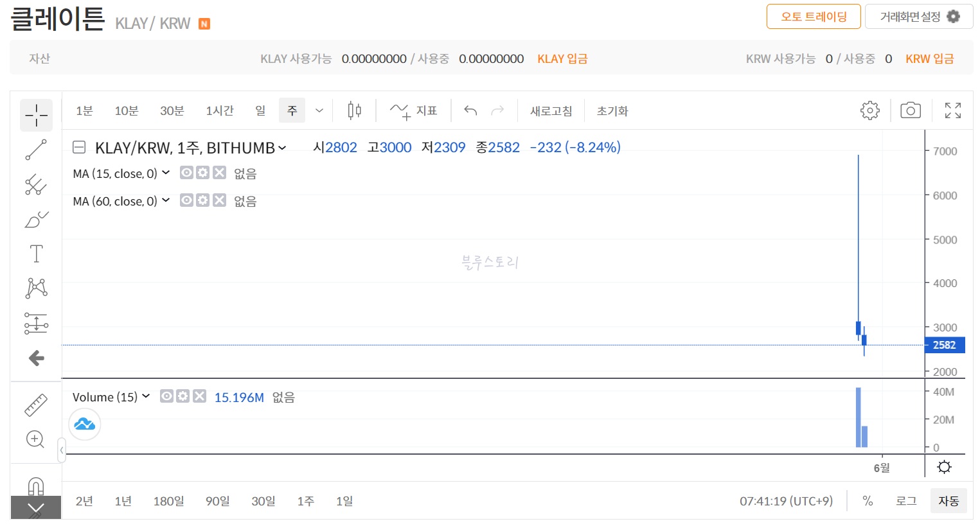The height and width of the screenshot is (526, 980).
Task: Click the 오토 트레이딩 button
Action: [x=814, y=17]
